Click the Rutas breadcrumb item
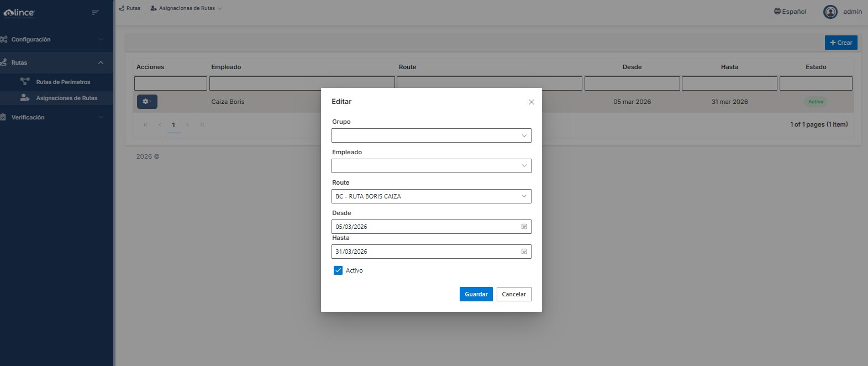This screenshot has width=868, height=366. 130,8
